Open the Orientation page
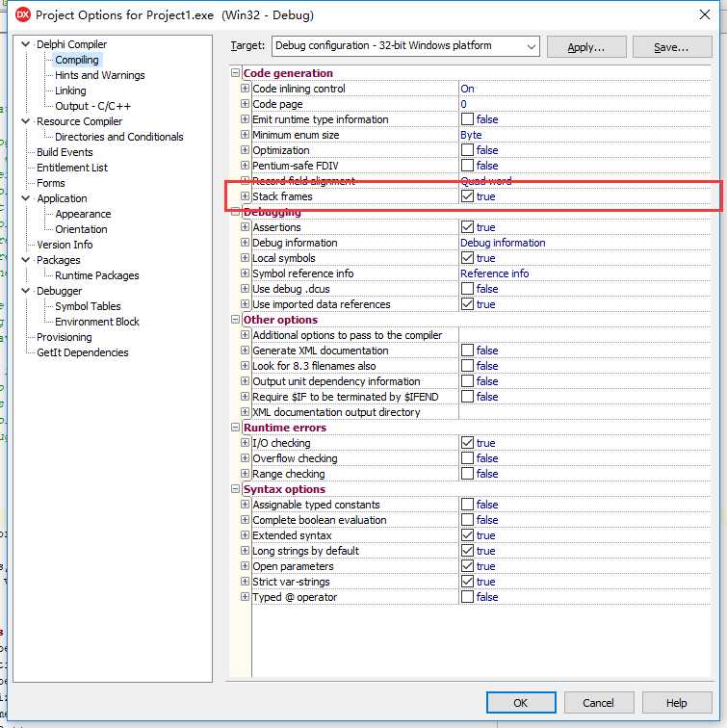727x728 pixels. (81, 229)
